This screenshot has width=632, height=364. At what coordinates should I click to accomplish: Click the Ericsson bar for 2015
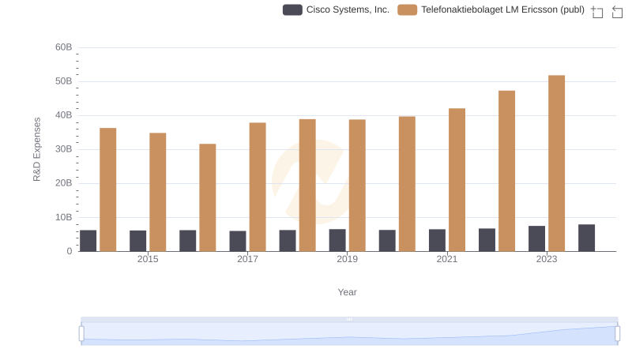[157, 192]
